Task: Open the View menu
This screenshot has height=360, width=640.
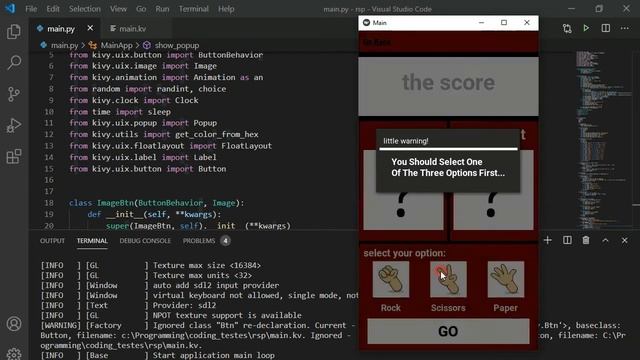Action: (118, 9)
